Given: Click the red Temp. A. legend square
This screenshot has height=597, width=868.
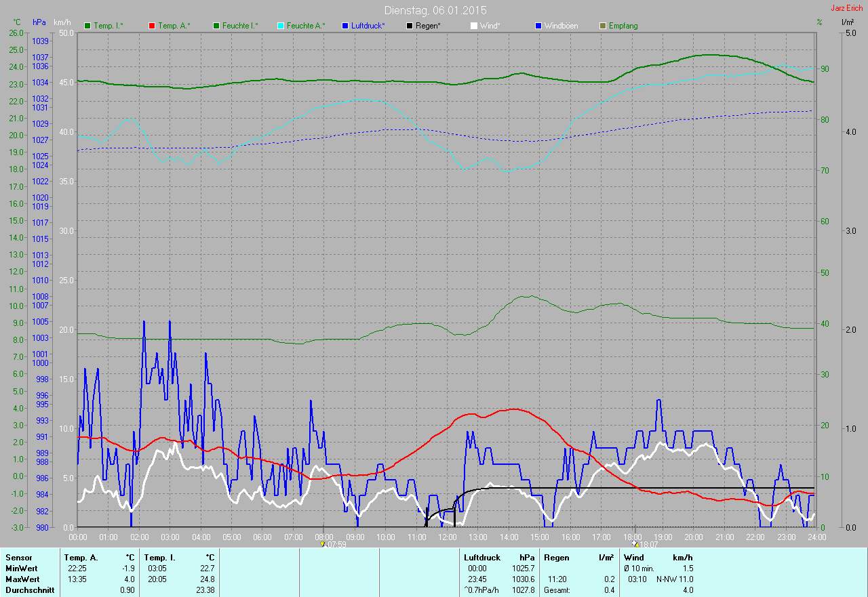Looking at the screenshot, I should pyautogui.click(x=152, y=26).
